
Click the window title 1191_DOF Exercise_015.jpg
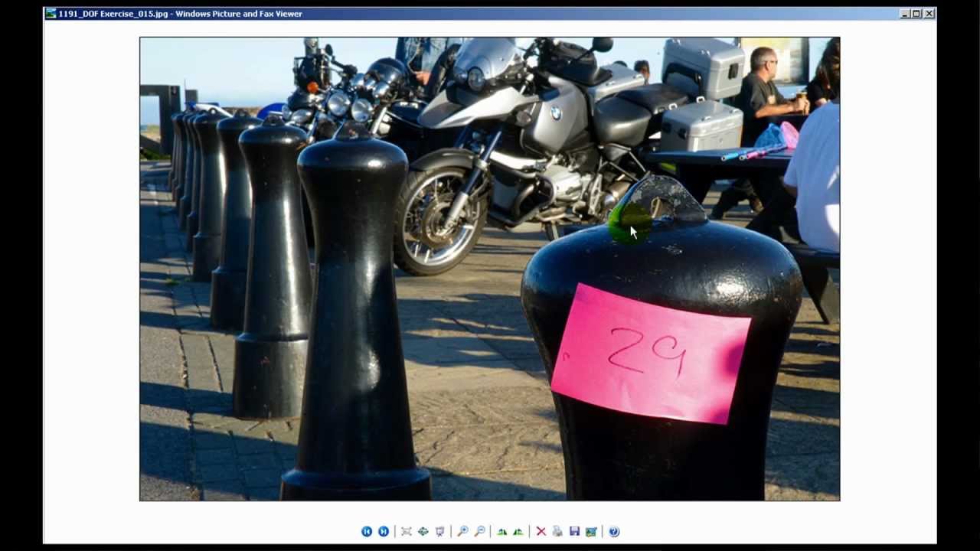pos(113,14)
